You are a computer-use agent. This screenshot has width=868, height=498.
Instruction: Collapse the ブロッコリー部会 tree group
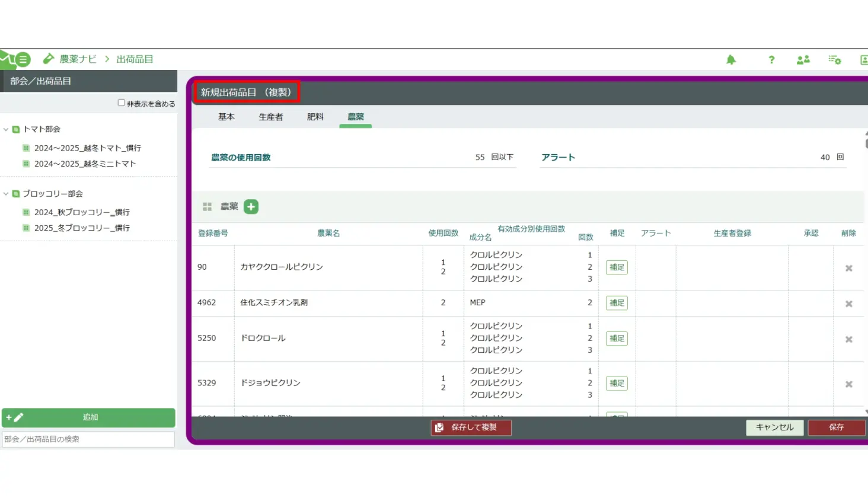(x=6, y=194)
